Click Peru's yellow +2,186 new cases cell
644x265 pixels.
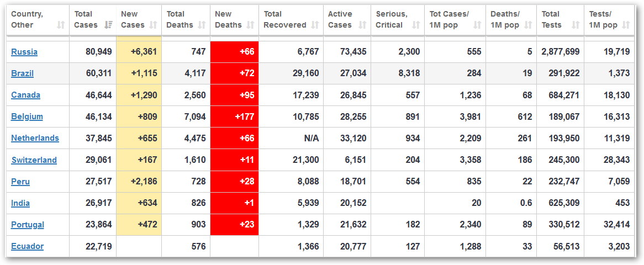(x=139, y=182)
